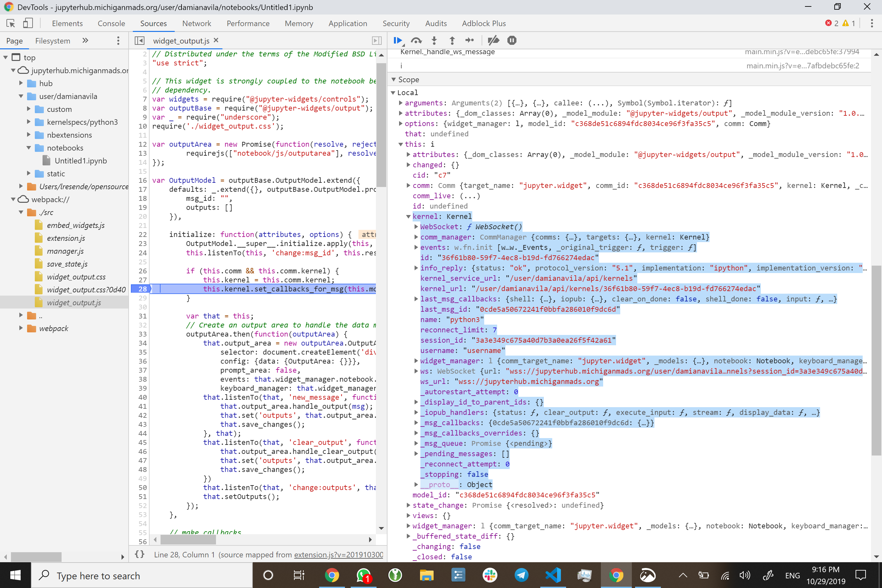The height and width of the screenshot is (588, 882).
Task: Expand the attributes property under this
Action: pos(408,154)
